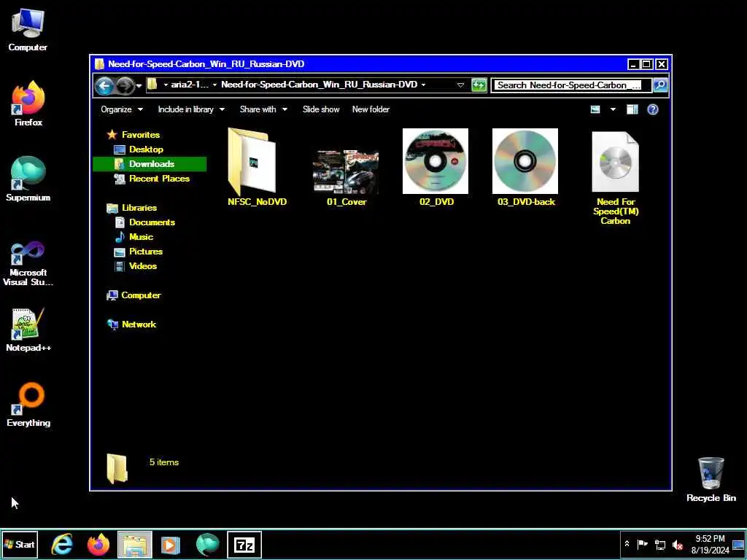Open the network tray icon
Image resolution: width=747 pixels, height=560 pixels.
pyautogui.click(x=659, y=544)
